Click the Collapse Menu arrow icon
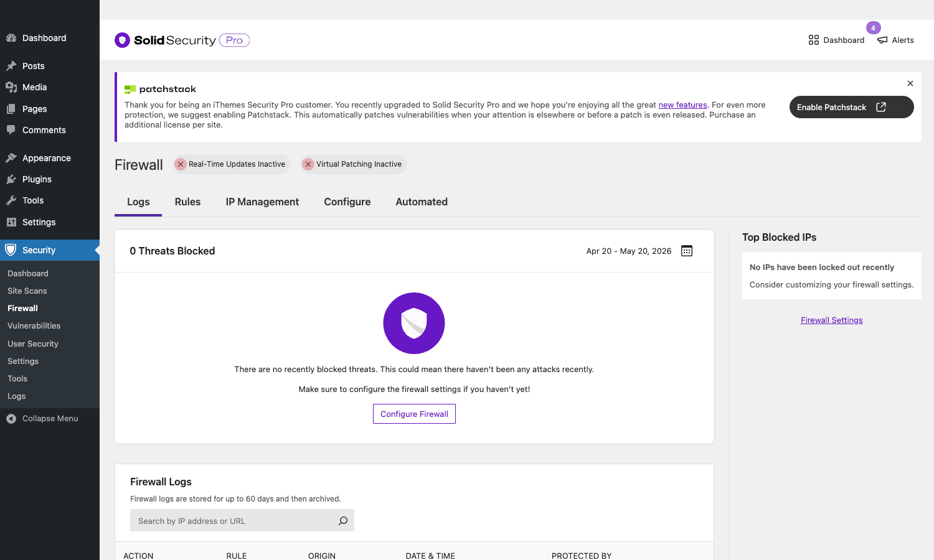 [11, 419]
